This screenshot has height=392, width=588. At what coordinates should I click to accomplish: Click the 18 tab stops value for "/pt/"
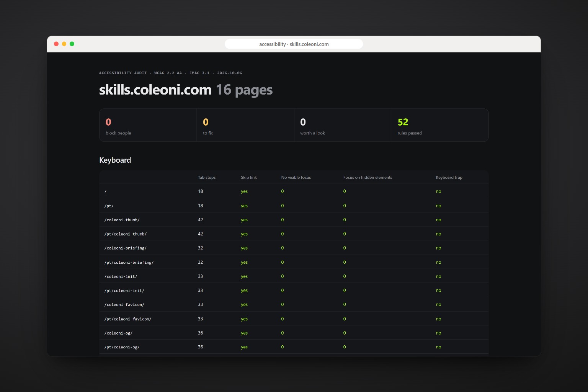pos(201,206)
